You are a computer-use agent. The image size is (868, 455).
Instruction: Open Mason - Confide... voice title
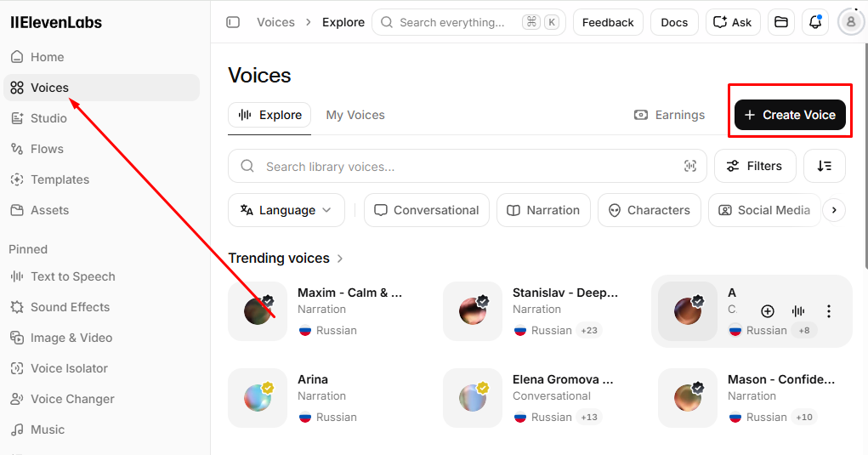click(781, 379)
